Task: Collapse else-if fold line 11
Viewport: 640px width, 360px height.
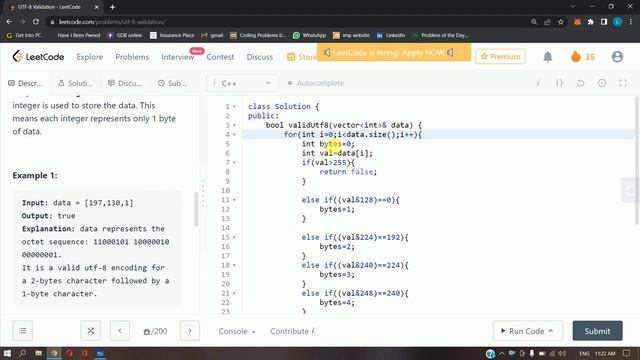Action: pyautogui.click(x=234, y=200)
